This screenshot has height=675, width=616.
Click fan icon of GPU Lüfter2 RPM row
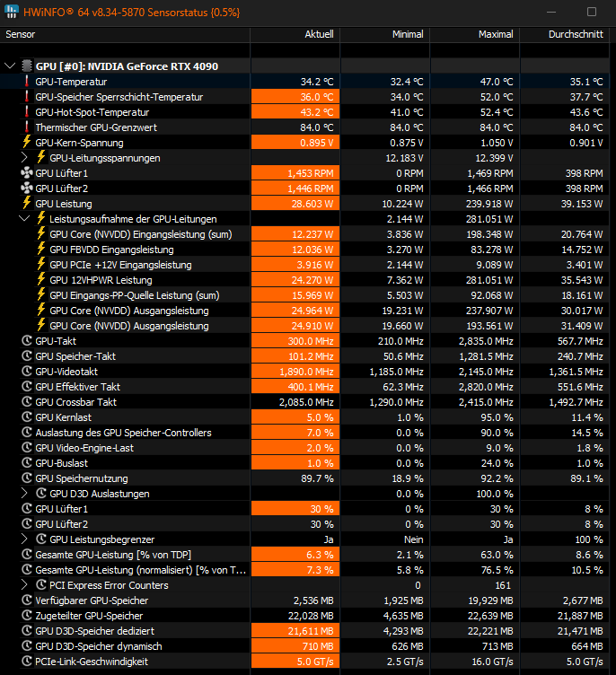click(x=27, y=188)
